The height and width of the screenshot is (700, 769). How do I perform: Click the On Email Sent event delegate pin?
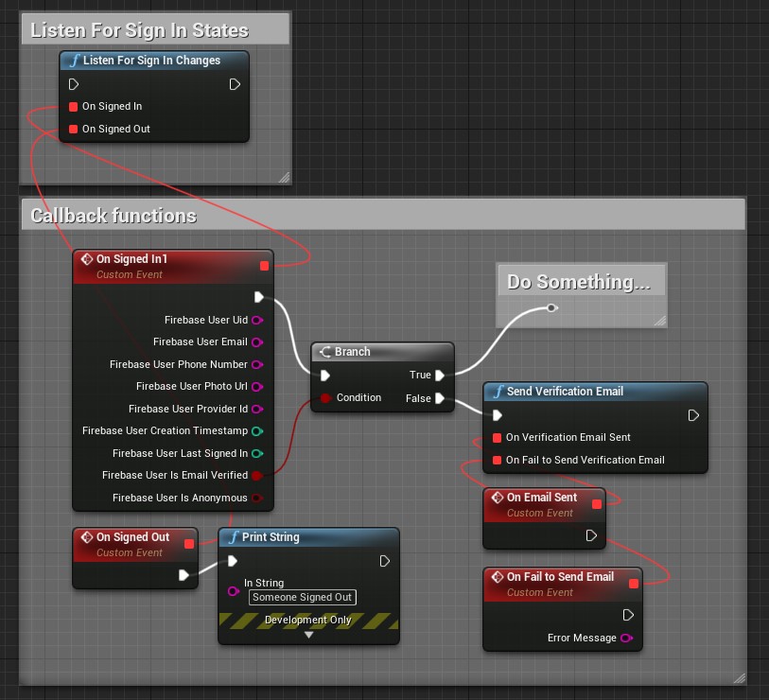pos(597,504)
